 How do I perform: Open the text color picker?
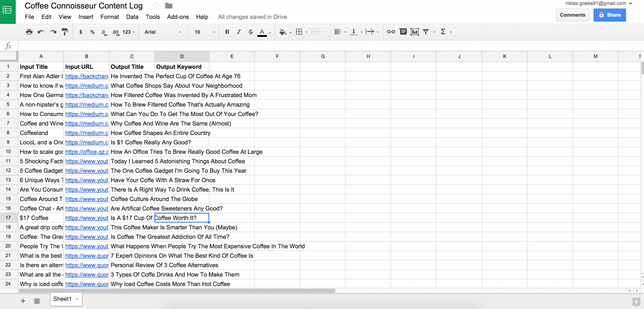tap(261, 31)
